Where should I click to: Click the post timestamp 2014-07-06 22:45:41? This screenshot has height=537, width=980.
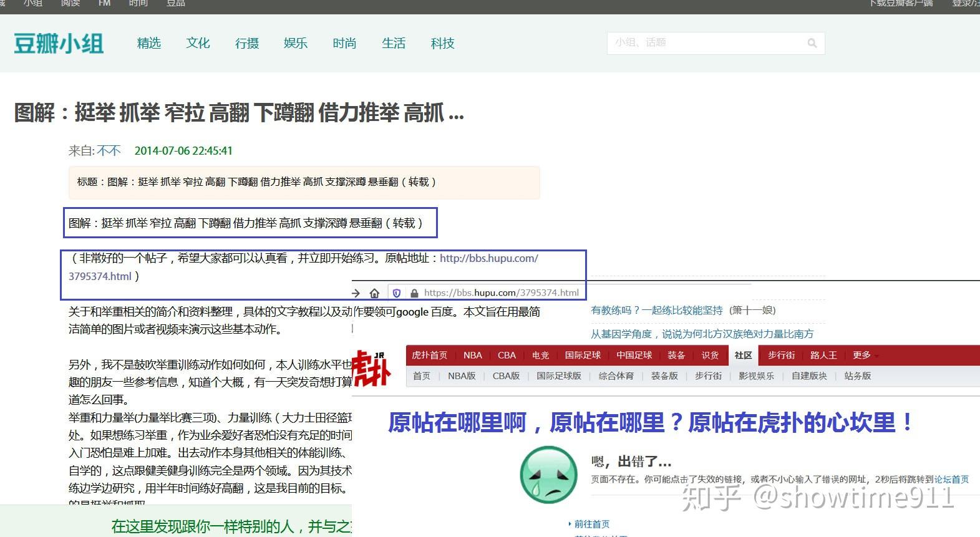183,150
